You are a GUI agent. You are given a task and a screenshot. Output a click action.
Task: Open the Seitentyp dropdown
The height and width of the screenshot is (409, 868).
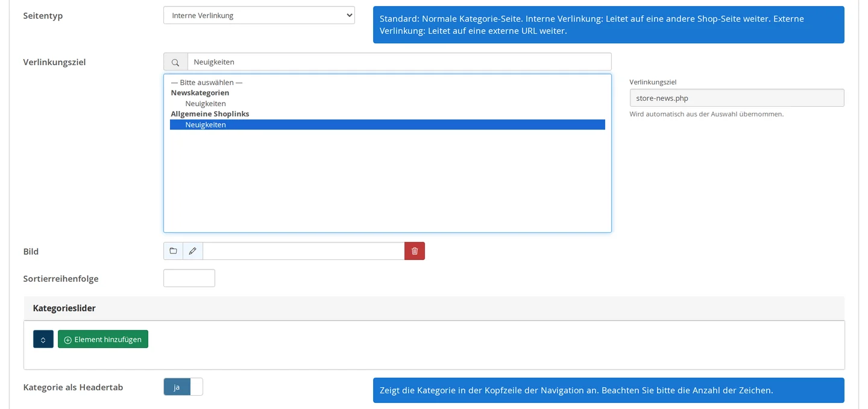click(259, 15)
